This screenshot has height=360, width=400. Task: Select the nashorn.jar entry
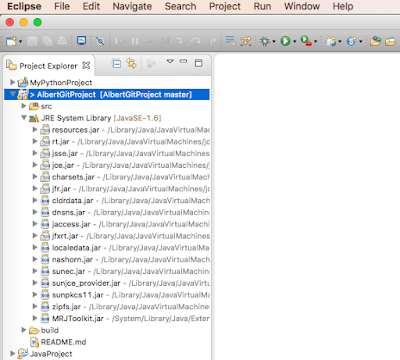pyautogui.click(x=125, y=259)
